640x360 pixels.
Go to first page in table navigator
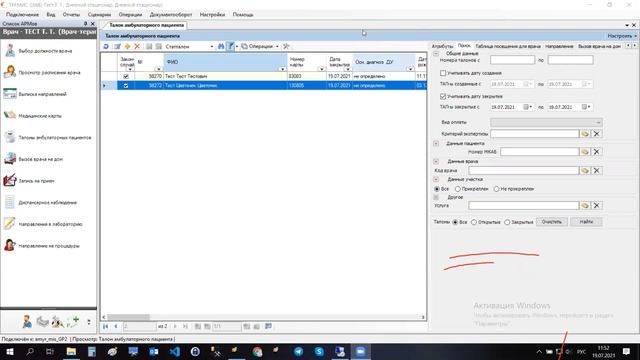(x=106, y=326)
